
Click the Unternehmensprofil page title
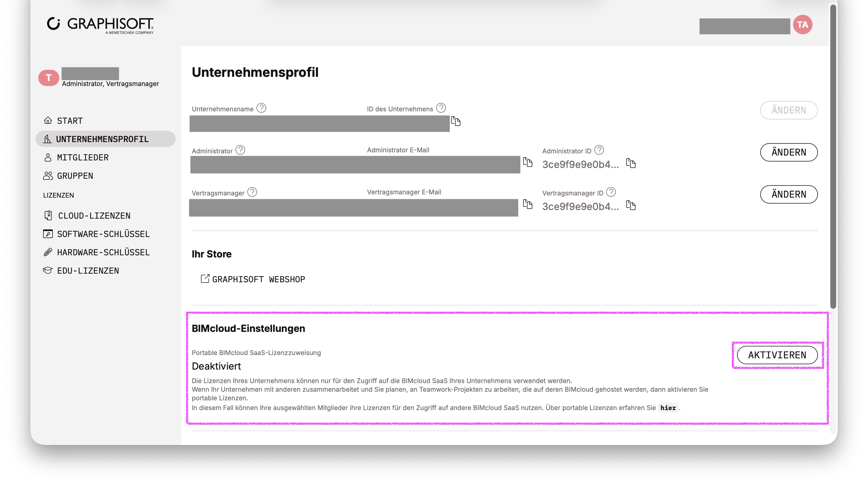[x=255, y=72]
